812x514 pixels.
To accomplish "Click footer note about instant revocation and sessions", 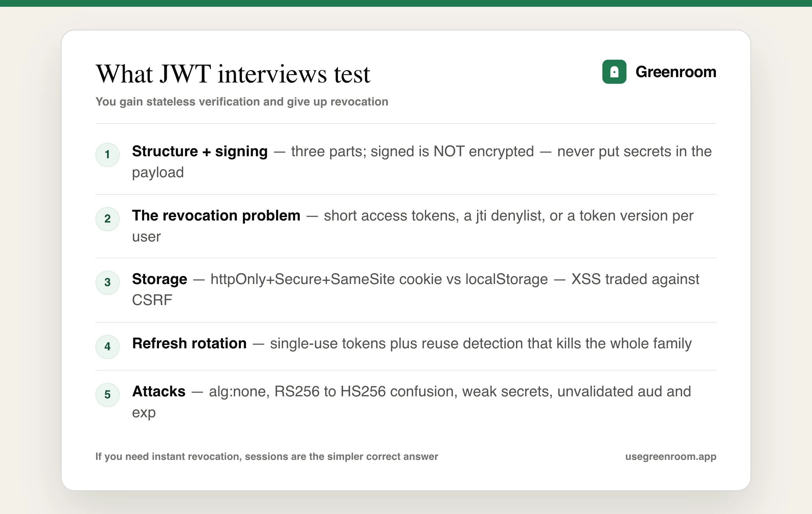I will (267, 457).
